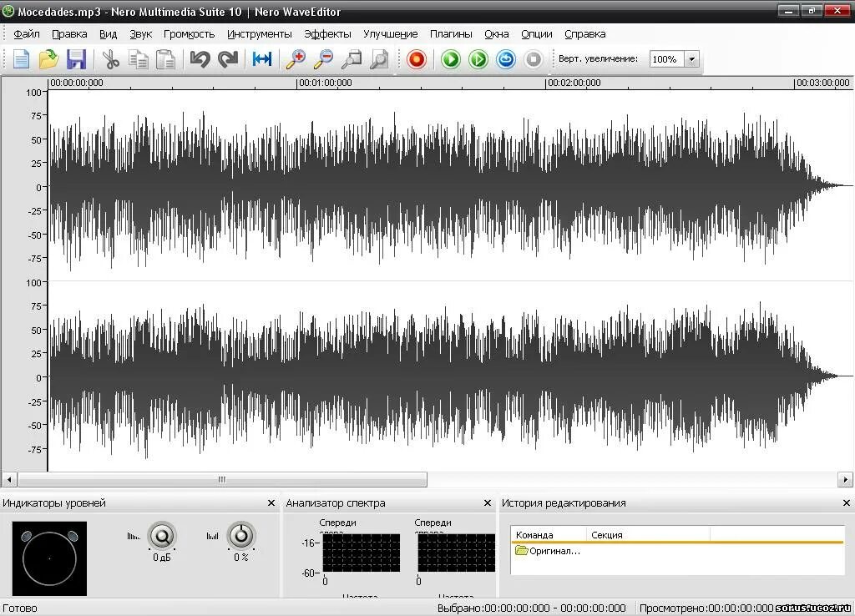Viewport: 855px width, 616px height.
Task: Open the Улучшение menu
Action: pos(391,33)
